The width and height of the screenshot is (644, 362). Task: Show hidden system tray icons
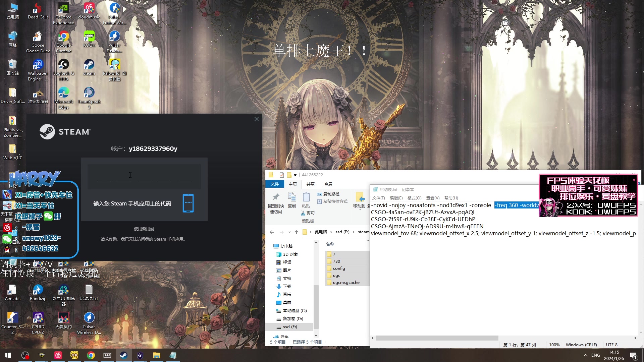585,355
